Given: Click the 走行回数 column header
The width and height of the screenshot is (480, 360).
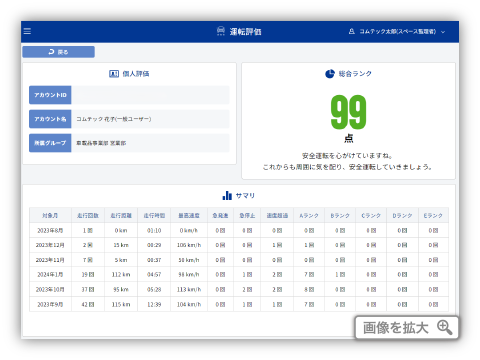Looking at the screenshot, I should coord(88,216).
